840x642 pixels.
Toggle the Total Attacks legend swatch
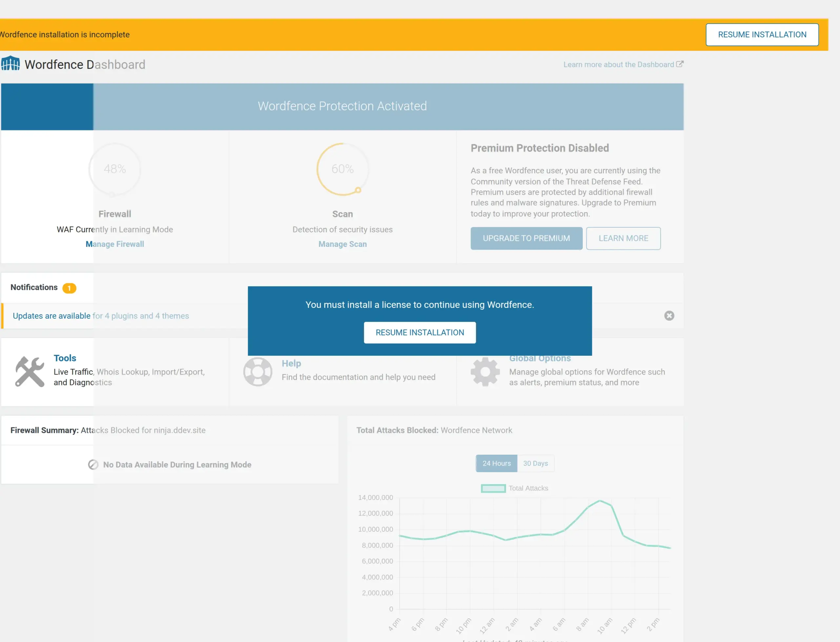pyautogui.click(x=493, y=488)
